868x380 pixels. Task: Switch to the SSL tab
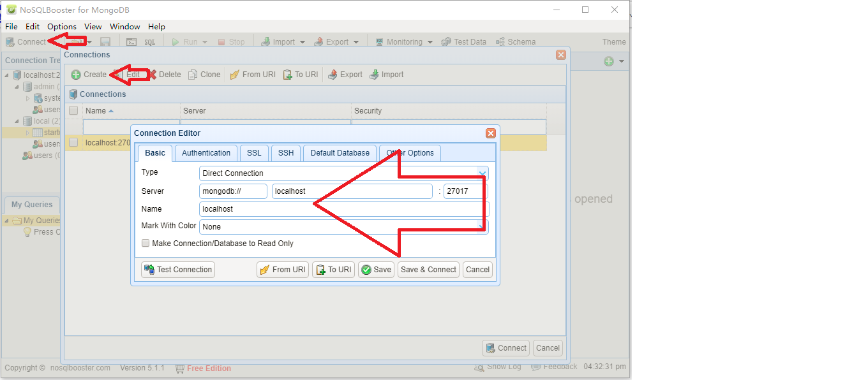[254, 153]
